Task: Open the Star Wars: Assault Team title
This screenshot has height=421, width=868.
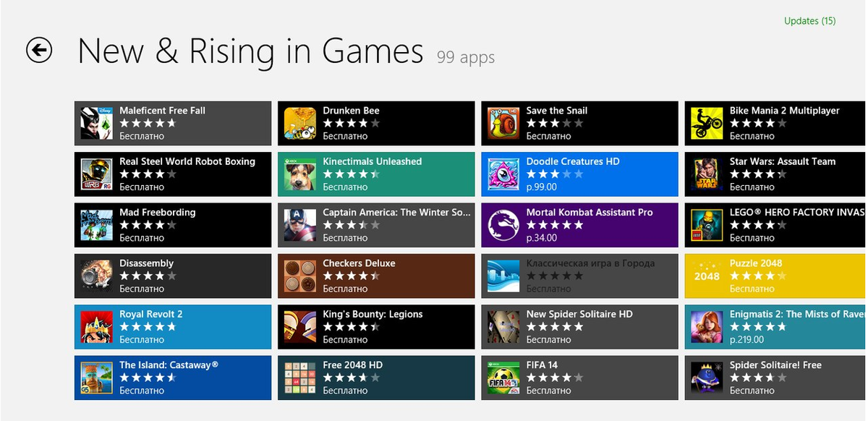Action: pos(782,161)
